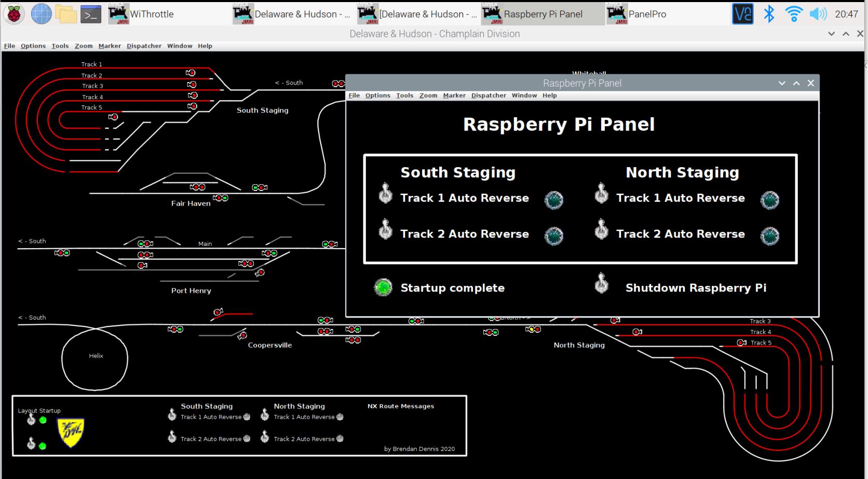868x479 pixels.
Task: Open the Wi-Fi network tray icon
Action: [x=793, y=14]
